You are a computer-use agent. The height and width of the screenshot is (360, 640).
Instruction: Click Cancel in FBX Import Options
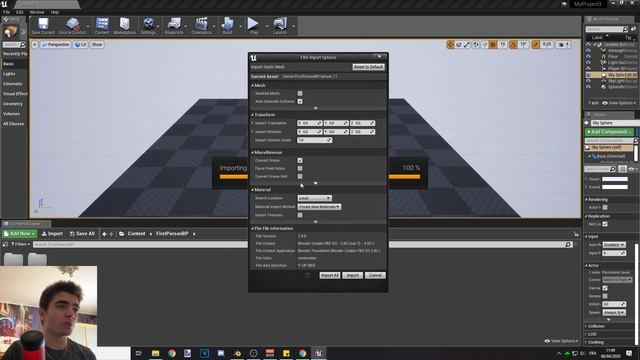[x=375, y=276]
